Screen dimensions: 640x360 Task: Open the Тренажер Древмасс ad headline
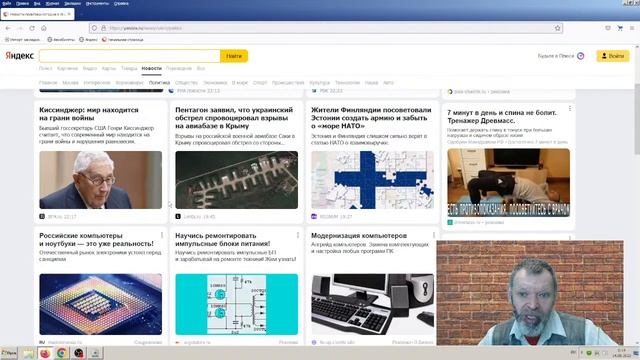click(x=502, y=116)
